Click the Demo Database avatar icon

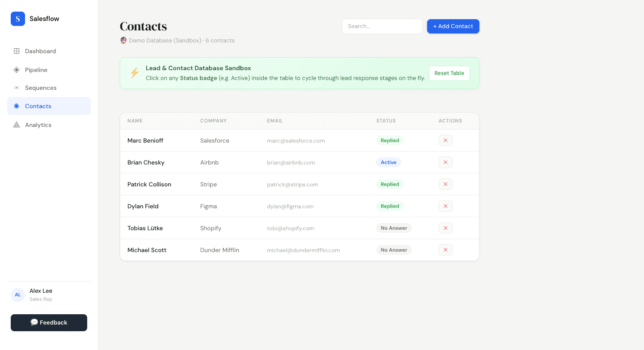point(124,40)
